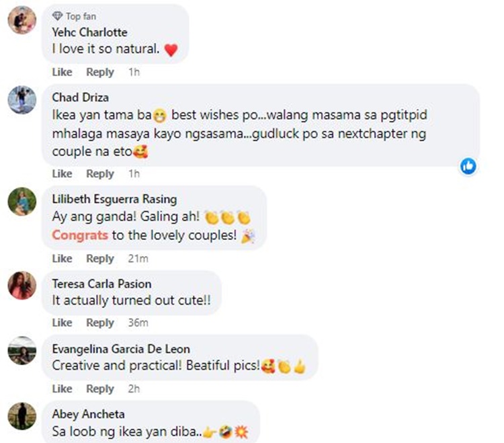This screenshot has width=504, height=443.
Task: Click the thumbs-up reaction on Chad Driza's comment
Action: click(x=468, y=167)
